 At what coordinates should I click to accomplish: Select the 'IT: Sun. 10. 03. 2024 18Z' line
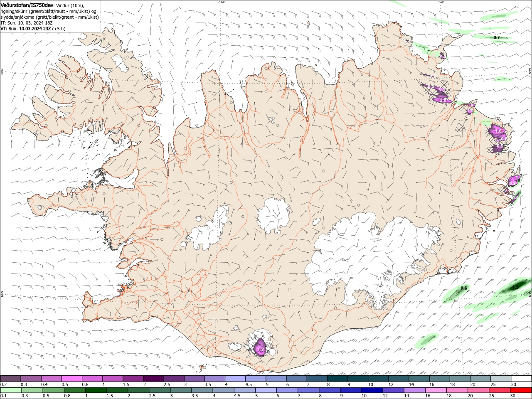27,23
